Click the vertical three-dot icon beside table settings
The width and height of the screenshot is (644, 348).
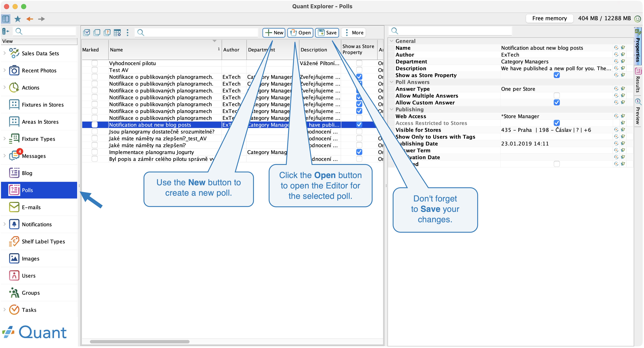127,33
